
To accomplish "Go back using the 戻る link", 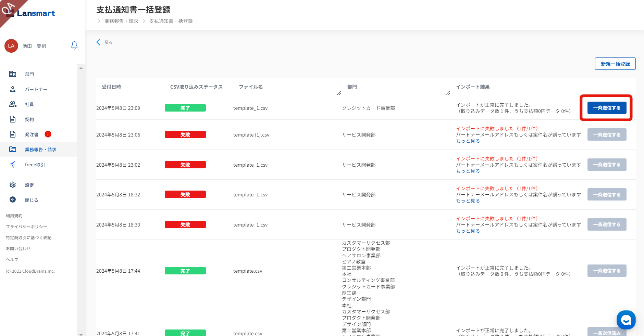I will pyautogui.click(x=108, y=42).
